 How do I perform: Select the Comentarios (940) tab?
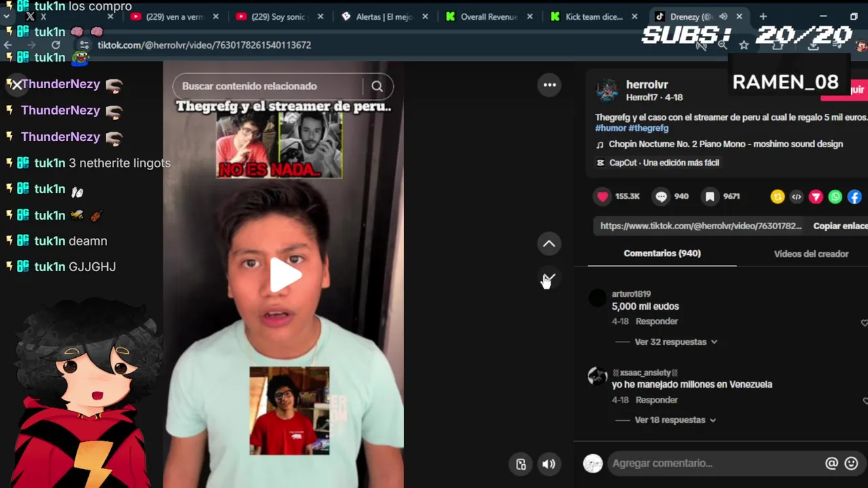pyautogui.click(x=662, y=253)
